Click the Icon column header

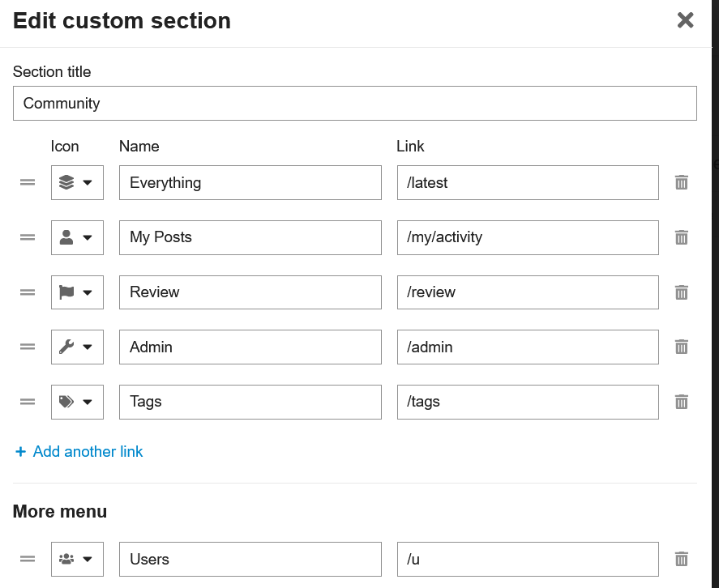65,147
